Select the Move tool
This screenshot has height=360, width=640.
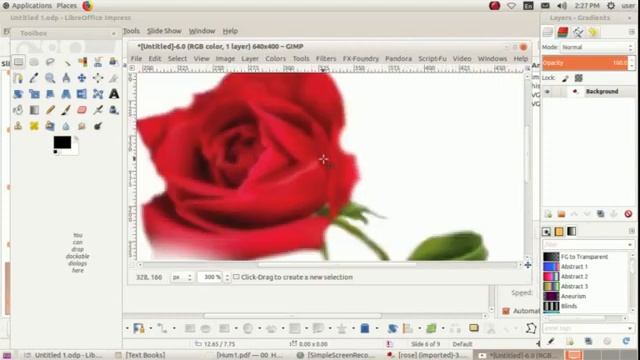(x=82, y=78)
